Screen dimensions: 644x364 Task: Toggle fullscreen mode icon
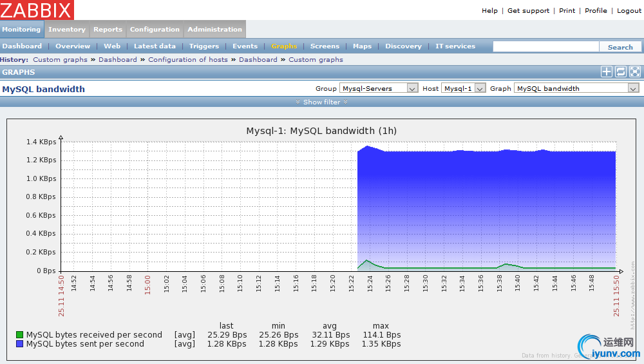pos(635,72)
